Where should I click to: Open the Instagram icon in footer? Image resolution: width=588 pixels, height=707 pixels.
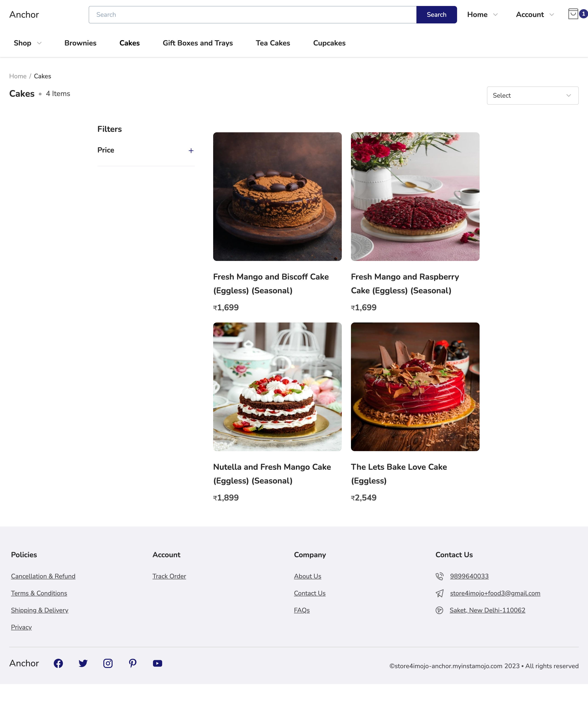pyautogui.click(x=108, y=663)
